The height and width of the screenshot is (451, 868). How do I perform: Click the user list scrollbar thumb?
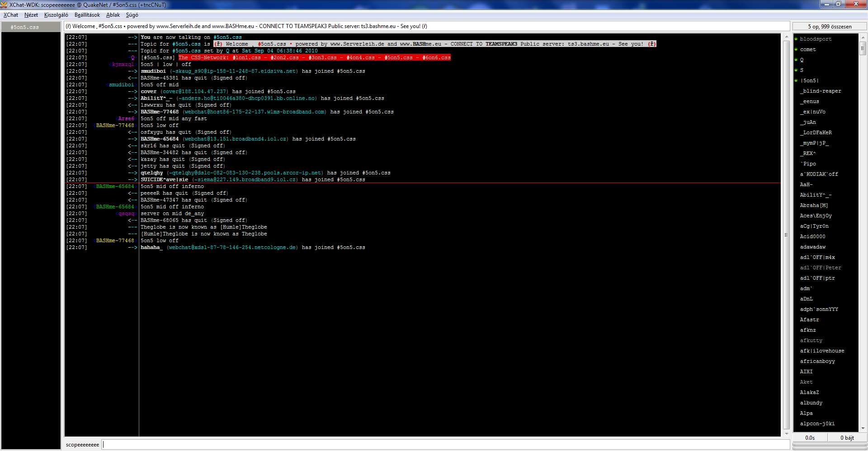(x=863, y=48)
